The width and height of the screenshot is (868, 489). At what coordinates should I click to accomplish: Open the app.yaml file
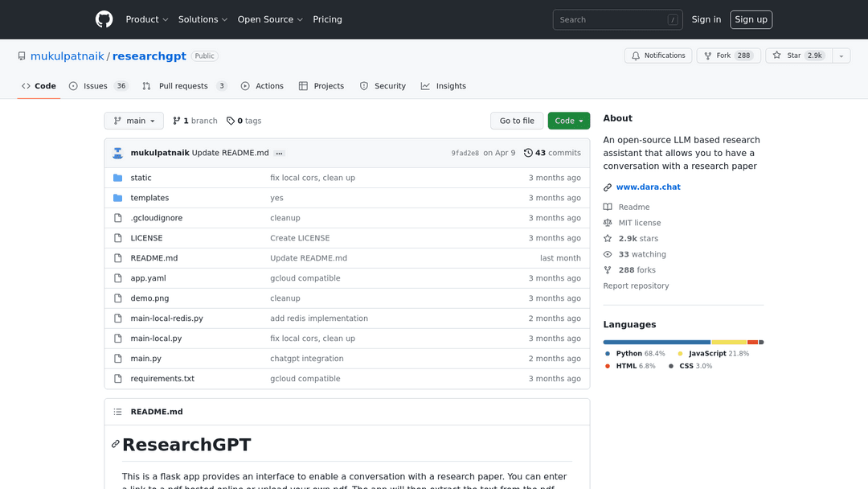pyautogui.click(x=148, y=278)
